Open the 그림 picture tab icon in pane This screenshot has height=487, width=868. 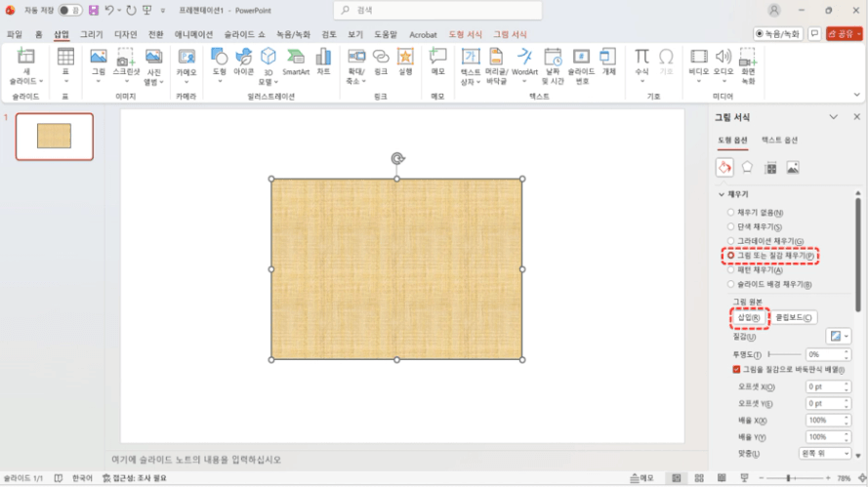click(793, 168)
